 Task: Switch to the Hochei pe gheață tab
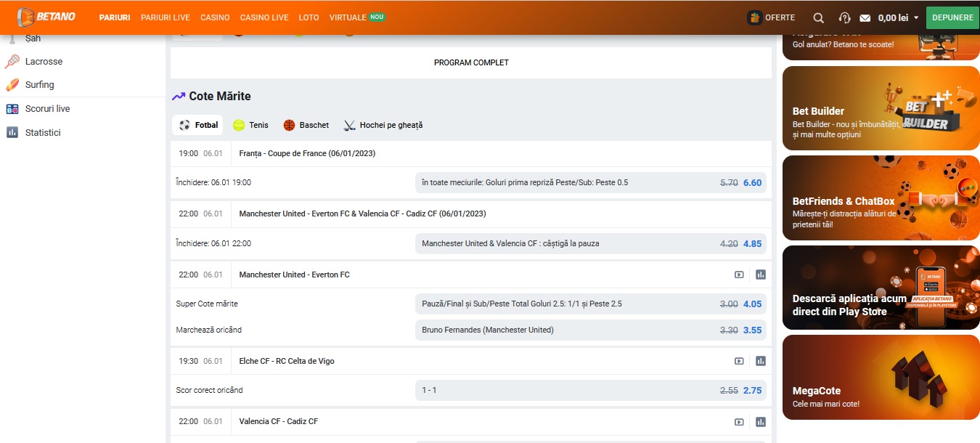click(x=383, y=125)
